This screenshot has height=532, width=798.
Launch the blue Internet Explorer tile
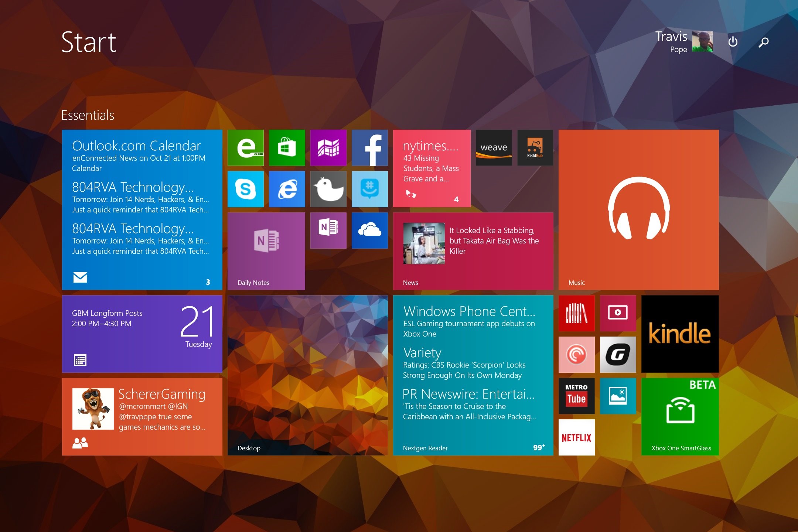coord(287,189)
